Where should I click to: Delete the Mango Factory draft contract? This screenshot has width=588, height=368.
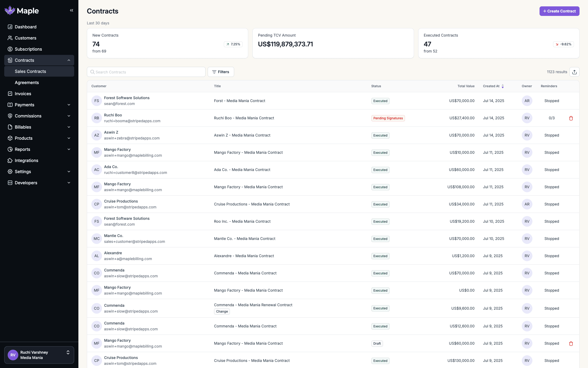(571, 344)
